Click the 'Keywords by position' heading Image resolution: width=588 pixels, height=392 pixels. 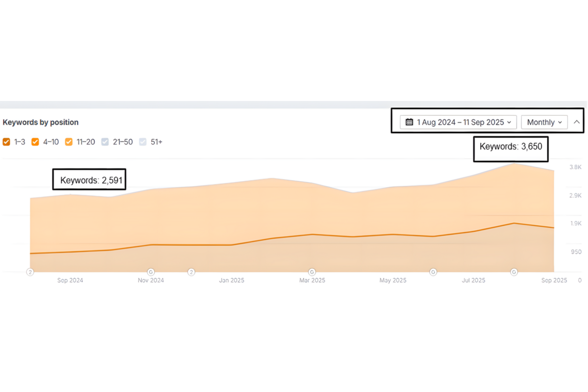click(41, 122)
